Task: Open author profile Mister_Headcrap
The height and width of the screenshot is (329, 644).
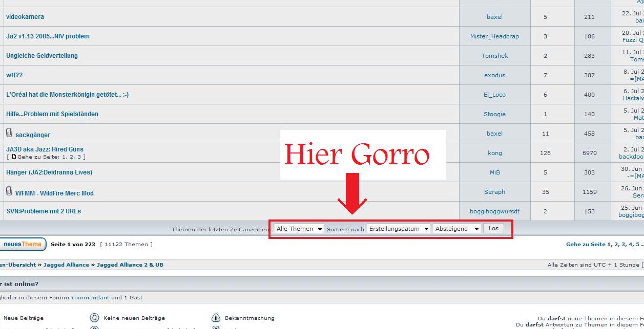Action: click(x=494, y=36)
